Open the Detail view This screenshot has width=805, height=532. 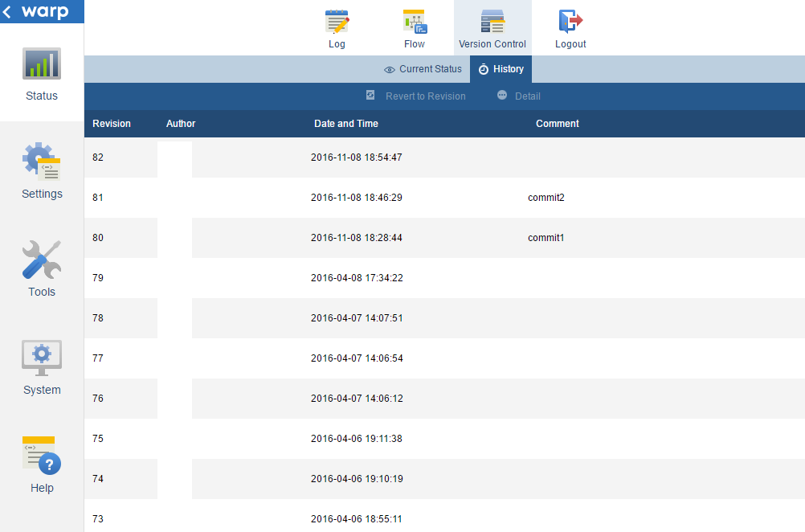pyautogui.click(x=518, y=96)
